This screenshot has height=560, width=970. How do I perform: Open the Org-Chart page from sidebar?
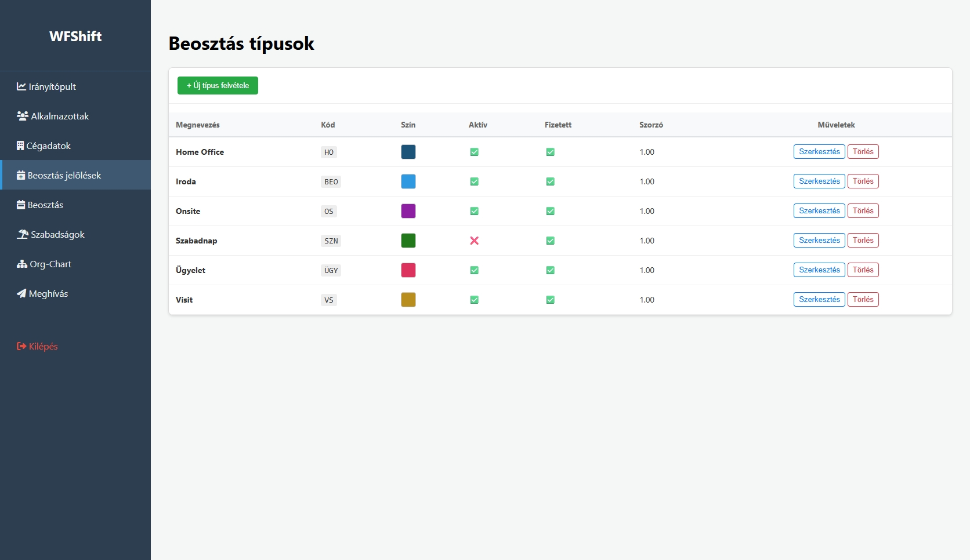point(50,264)
